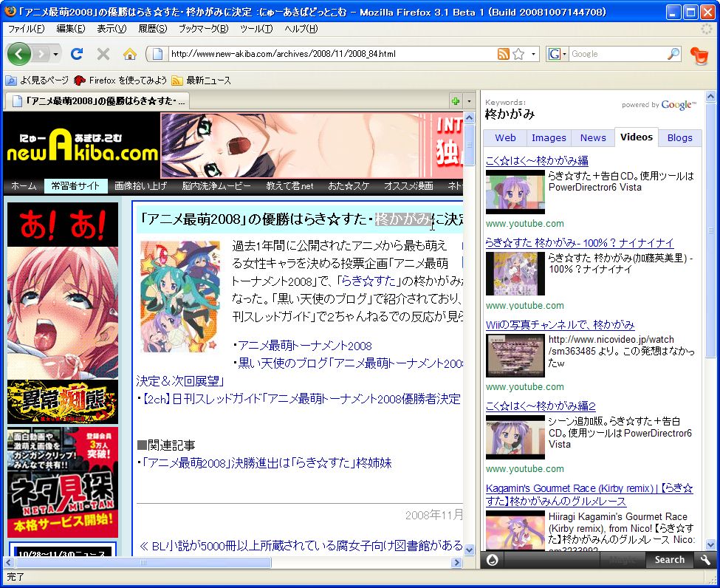Open the address bar history dropdown
This screenshot has width=720, height=588.
(533, 54)
